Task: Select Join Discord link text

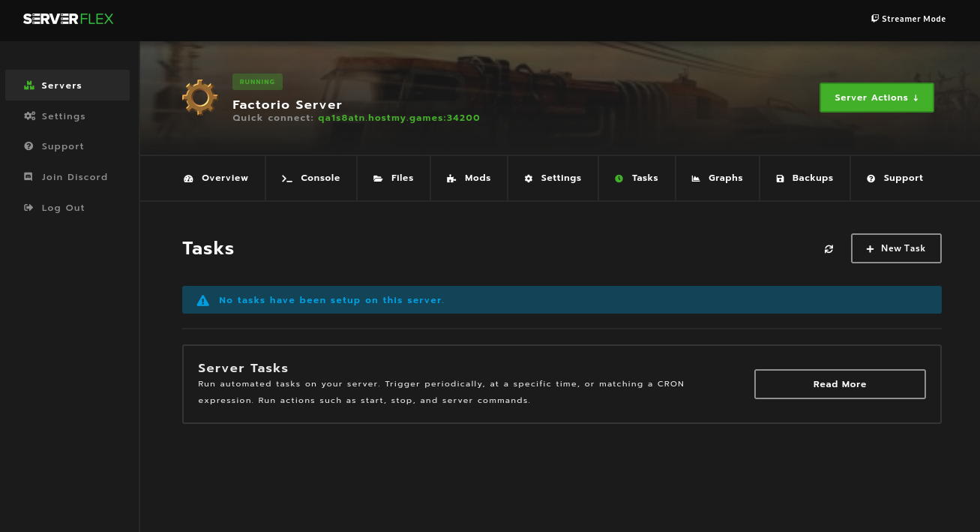Action: 75,177
